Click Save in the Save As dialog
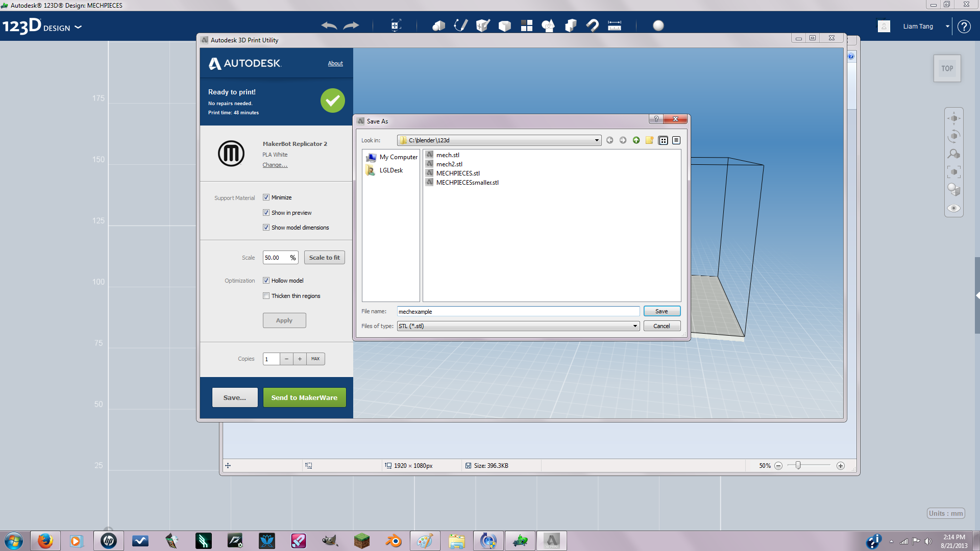 661,311
